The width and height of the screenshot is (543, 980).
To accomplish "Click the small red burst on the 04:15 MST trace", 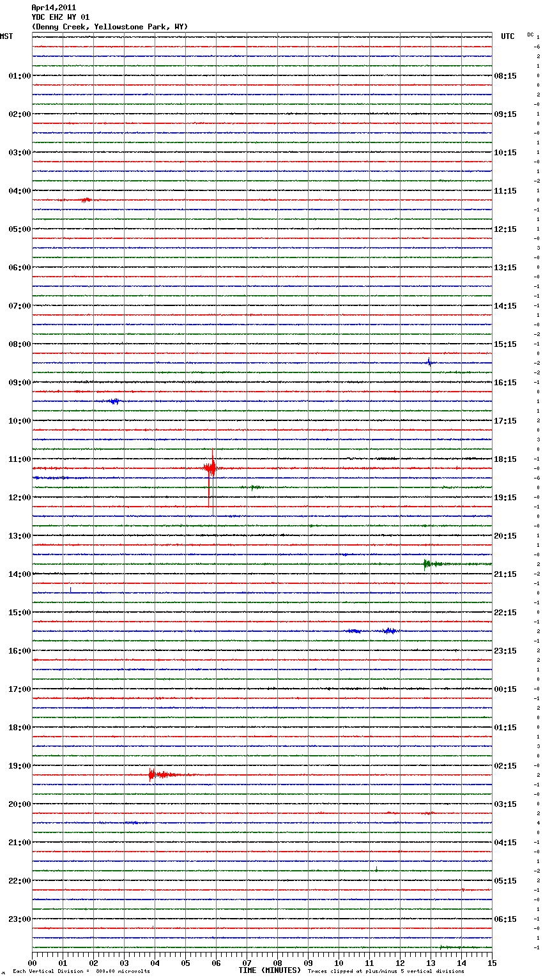I will pyautogui.click(x=86, y=200).
